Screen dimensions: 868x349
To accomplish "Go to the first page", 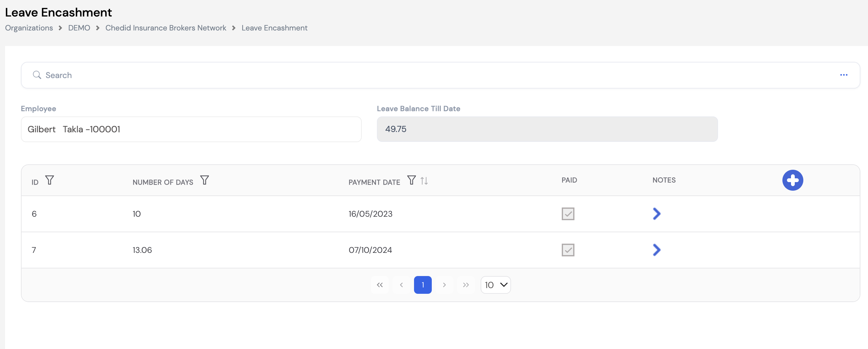I will pyautogui.click(x=380, y=285).
